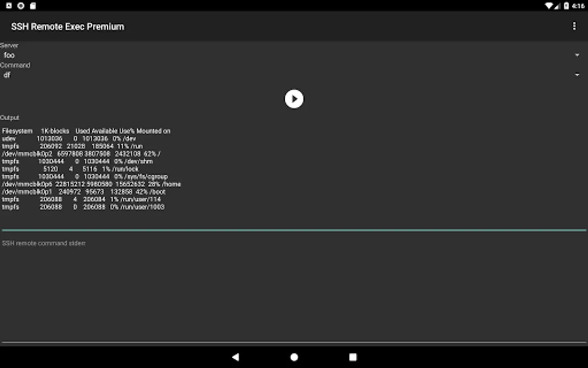Screen dimensions: 588x368
Task: Click the /dev/mmcblk0p2 output row
Action: point(81,154)
